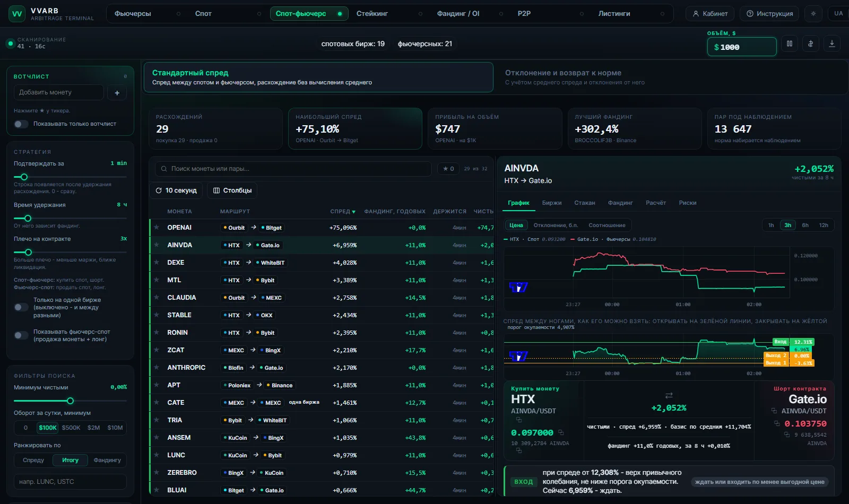
Task: Open the 'Столбцы' columns selector
Action: coord(232,190)
